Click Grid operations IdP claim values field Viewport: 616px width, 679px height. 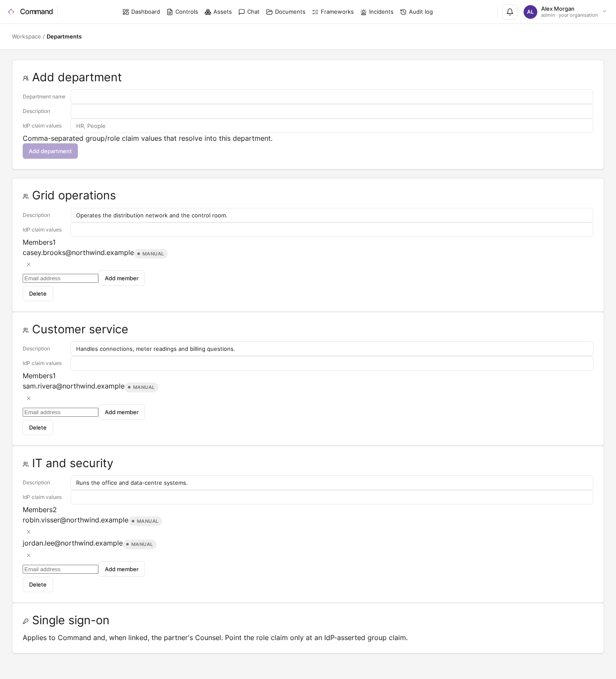point(332,230)
